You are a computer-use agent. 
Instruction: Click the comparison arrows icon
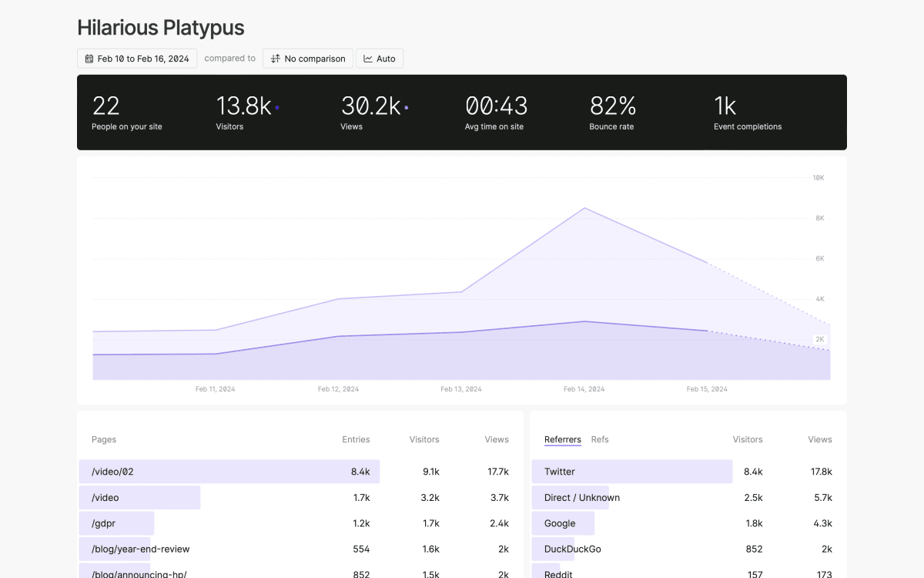point(276,59)
